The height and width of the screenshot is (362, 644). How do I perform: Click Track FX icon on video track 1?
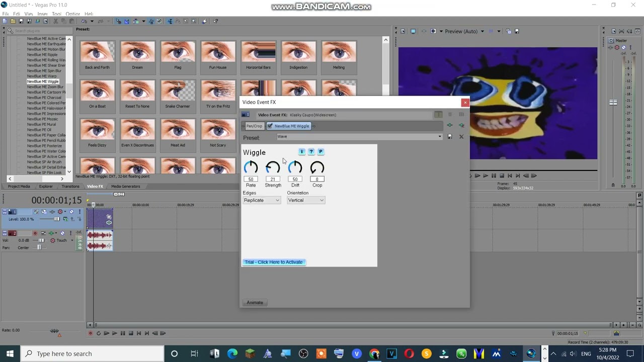[52, 212]
